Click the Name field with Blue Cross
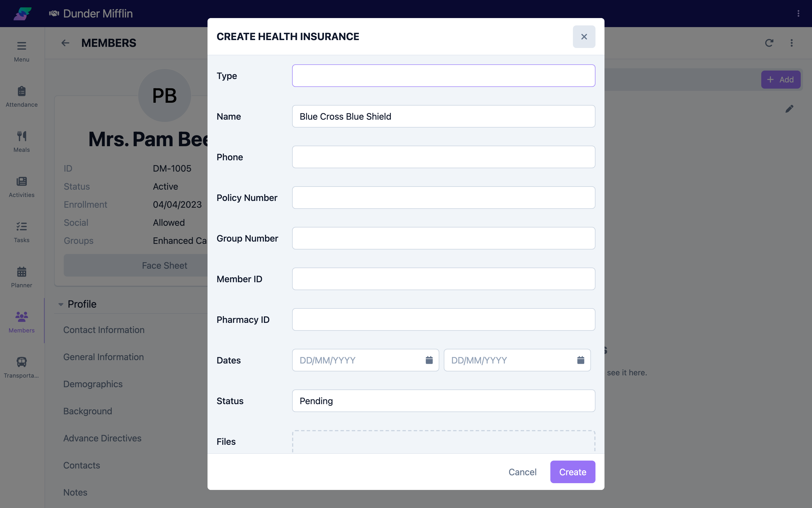Image resolution: width=812 pixels, height=508 pixels. coord(443,116)
